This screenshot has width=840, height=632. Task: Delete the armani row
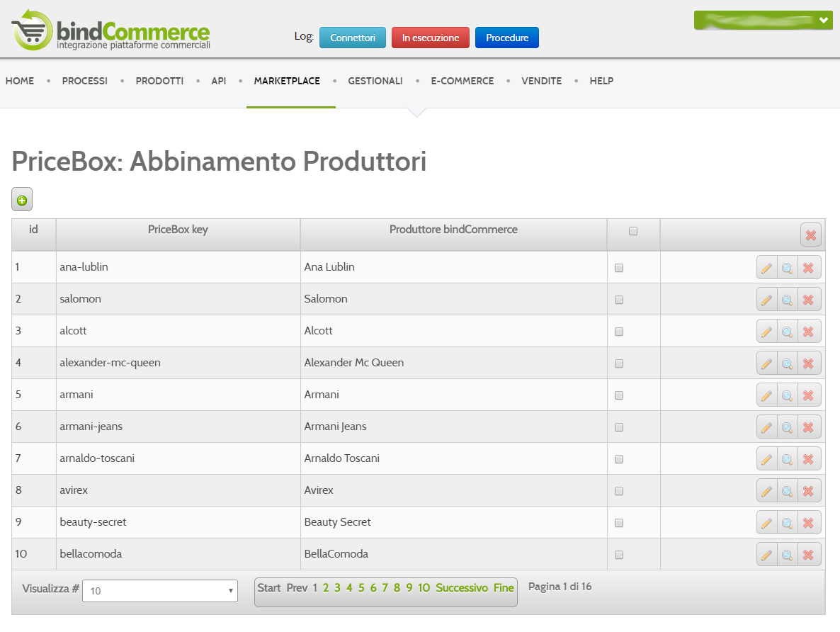tap(808, 395)
